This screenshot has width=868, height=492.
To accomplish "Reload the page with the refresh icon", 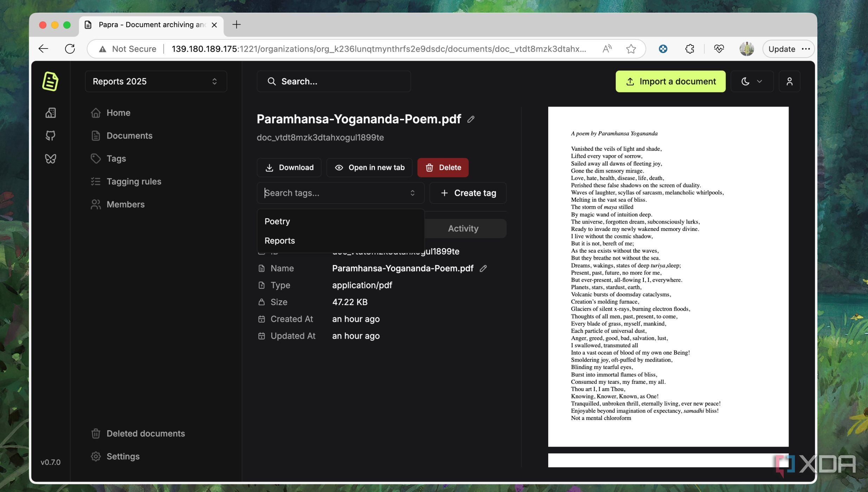I will [x=70, y=49].
